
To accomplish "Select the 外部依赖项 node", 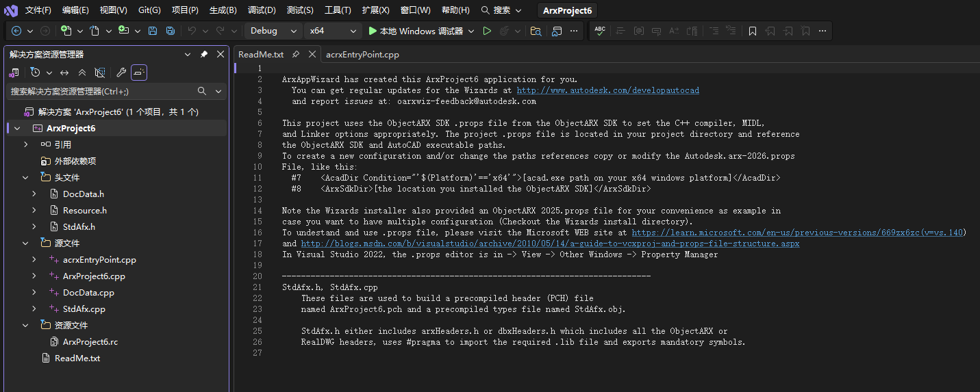I will point(75,161).
